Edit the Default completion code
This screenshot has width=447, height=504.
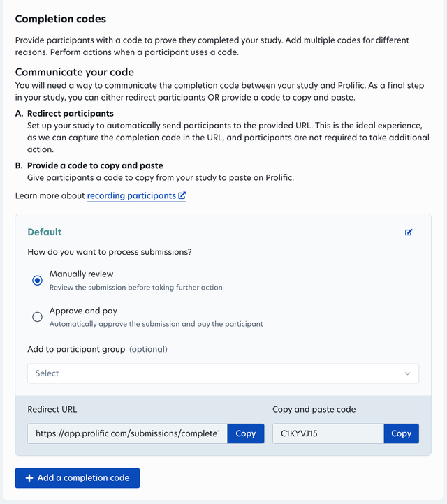tap(409, 232)
